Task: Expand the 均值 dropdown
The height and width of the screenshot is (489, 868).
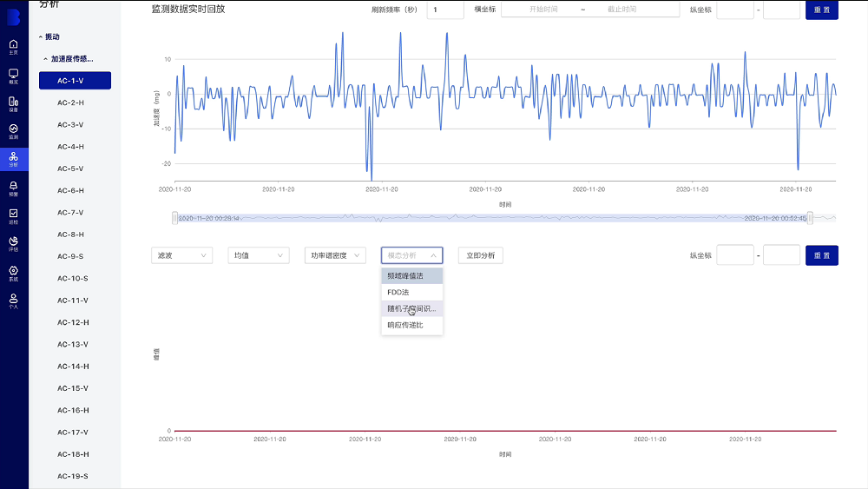Action: (x=258, y=255)
